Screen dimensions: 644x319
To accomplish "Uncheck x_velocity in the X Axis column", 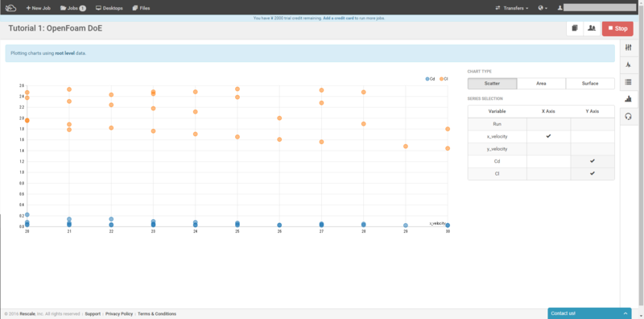I will click(x=548, y=136).
